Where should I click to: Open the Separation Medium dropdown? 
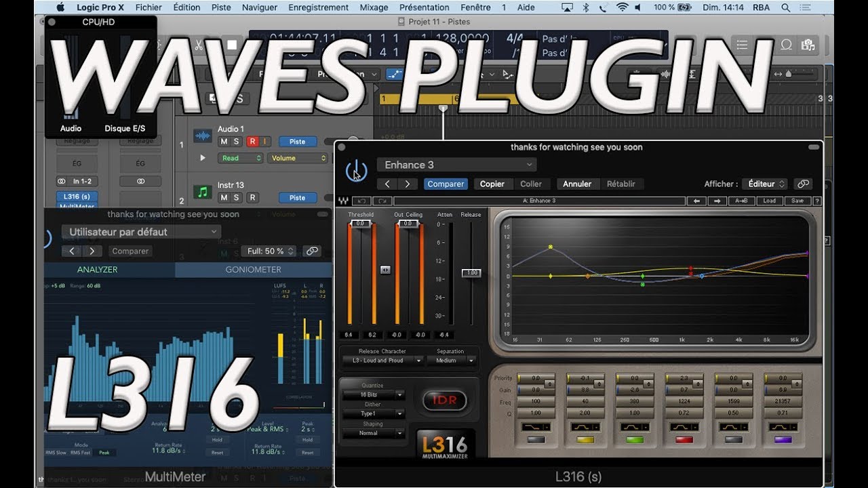[451, 361]
